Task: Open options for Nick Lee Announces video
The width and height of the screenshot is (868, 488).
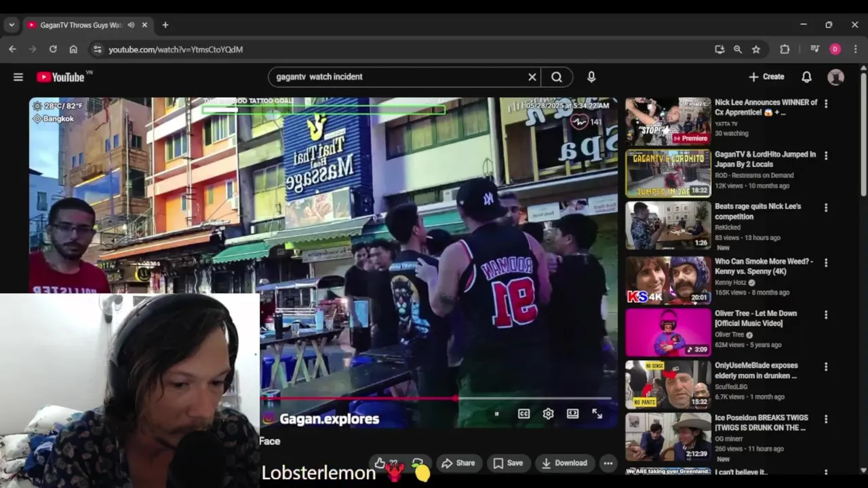Action: click(x=826, y=103)
